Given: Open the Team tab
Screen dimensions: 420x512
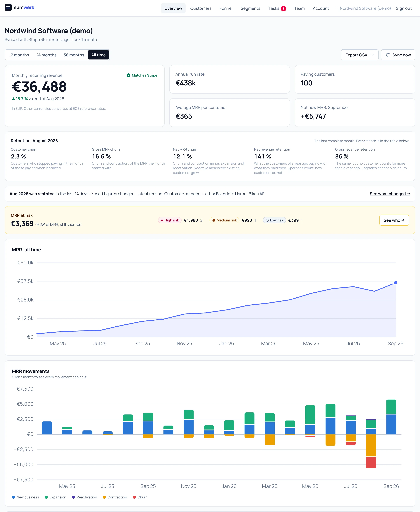Looking at the screenshot, I should coord(300,8).
